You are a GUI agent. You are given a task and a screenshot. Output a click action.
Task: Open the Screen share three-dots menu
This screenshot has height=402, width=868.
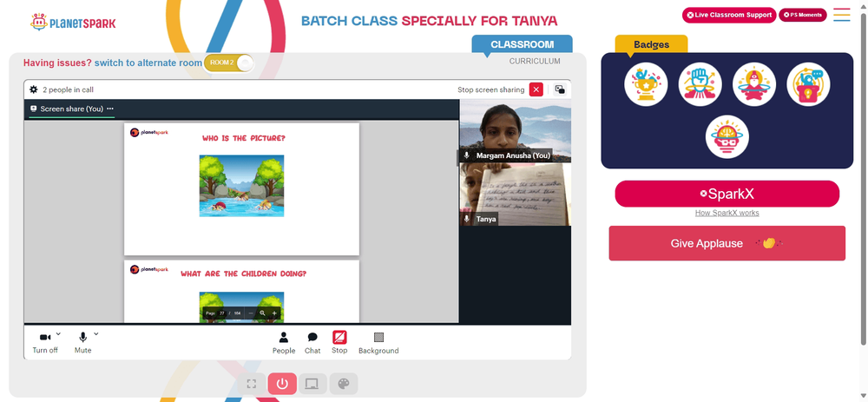pos(110,109)
